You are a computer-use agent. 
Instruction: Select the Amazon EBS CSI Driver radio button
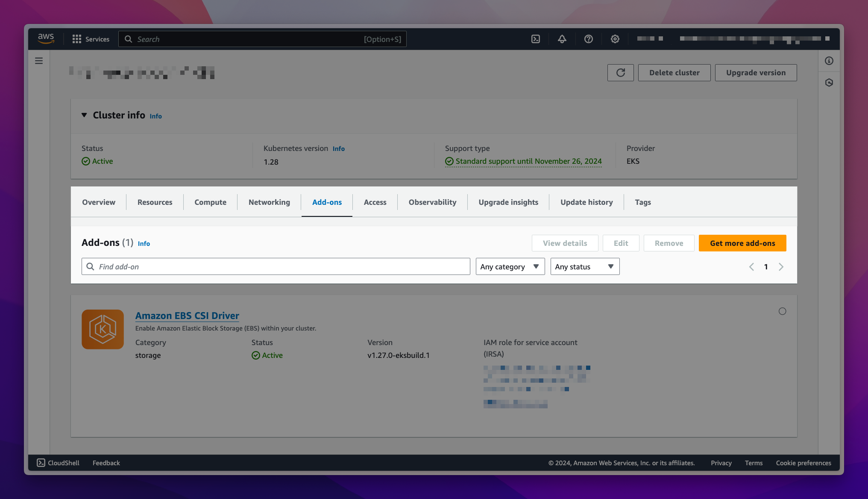[782, 311]
